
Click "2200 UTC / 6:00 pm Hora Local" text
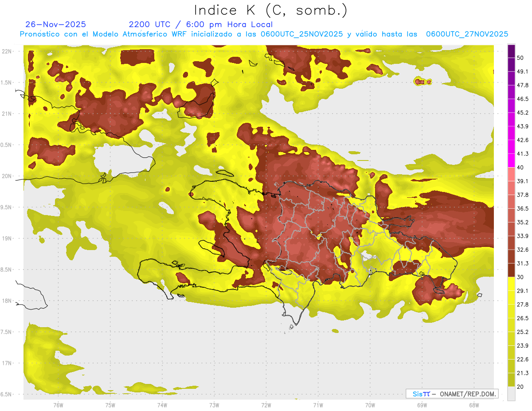pos(201,24)
